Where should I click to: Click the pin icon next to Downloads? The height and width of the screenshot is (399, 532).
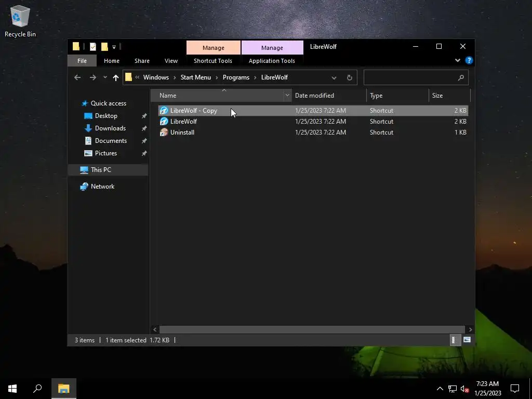coord(144,129)
